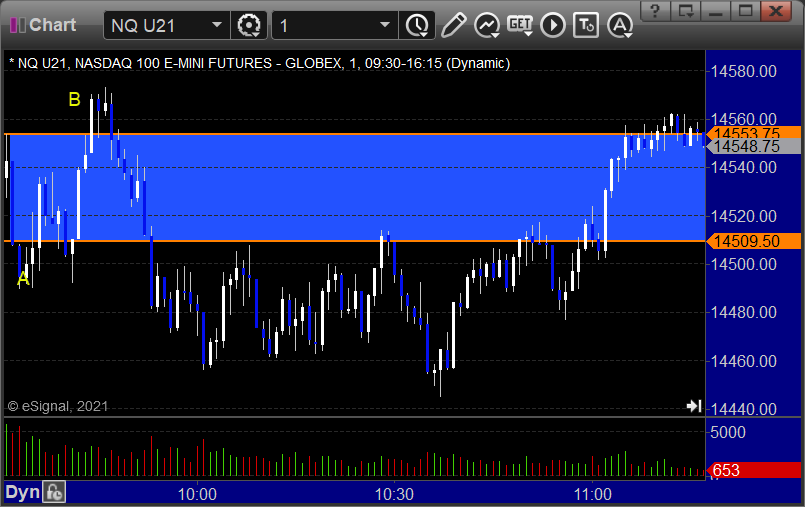Click the 14460.00 price axis label
This screenshot has width=805, height=507.
point(743,361)
